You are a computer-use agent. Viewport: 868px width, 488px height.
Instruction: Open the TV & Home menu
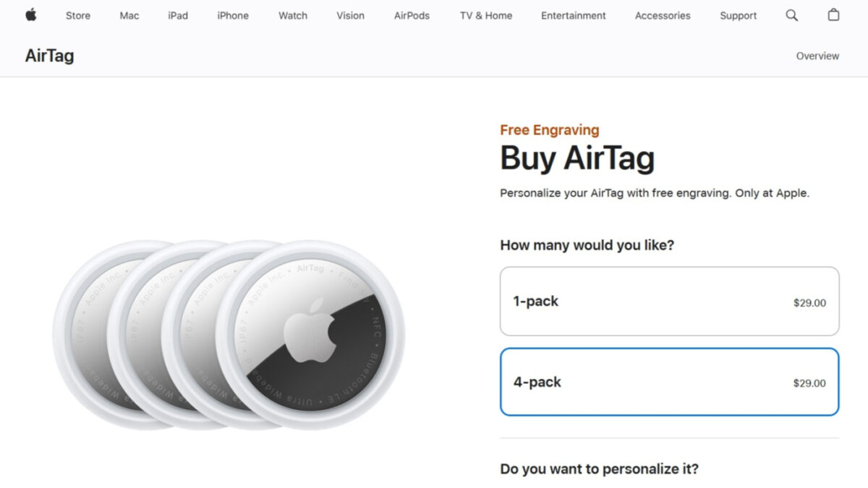(x=485, y=15)
